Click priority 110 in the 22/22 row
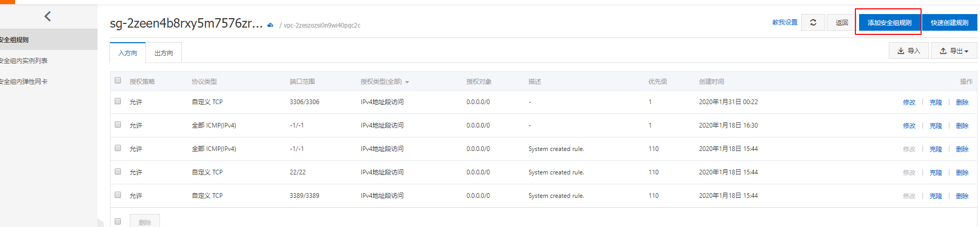Image resolution: width=980 pixels, height=227 pixels. pos(654,172)
